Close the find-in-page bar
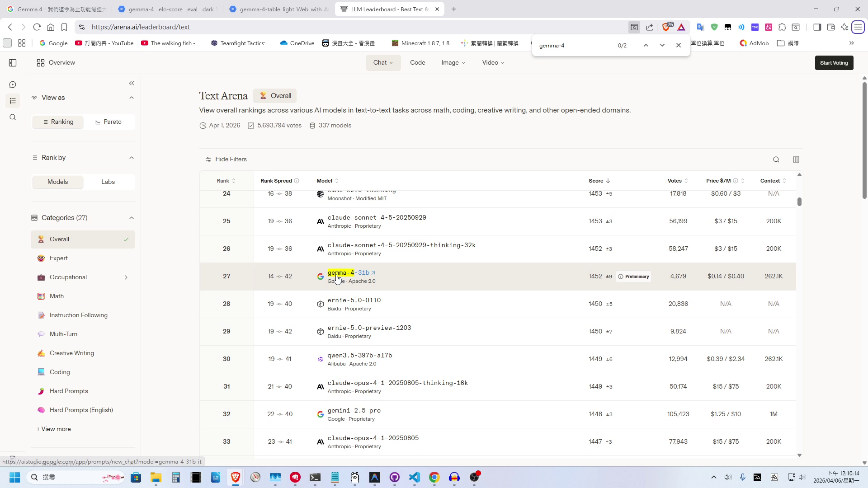Viewport: 868px width, 488px height. pyautogui.click(x=679, y=45)
